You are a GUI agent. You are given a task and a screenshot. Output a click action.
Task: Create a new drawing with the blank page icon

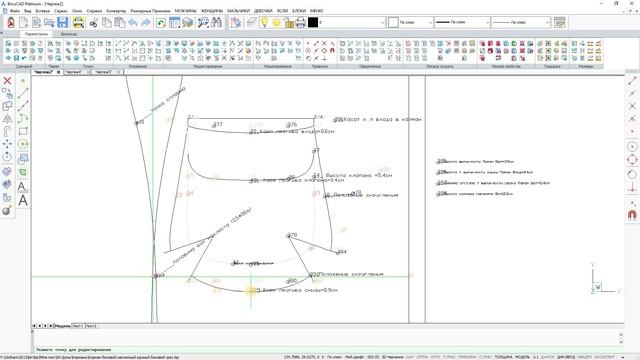24,22
